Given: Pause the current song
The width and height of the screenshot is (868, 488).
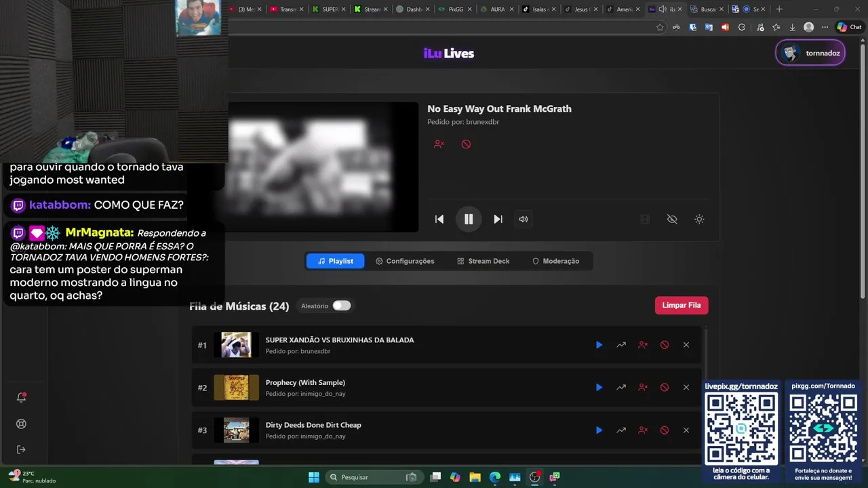Looking at the screenshot, I should [x=469, y=219].
